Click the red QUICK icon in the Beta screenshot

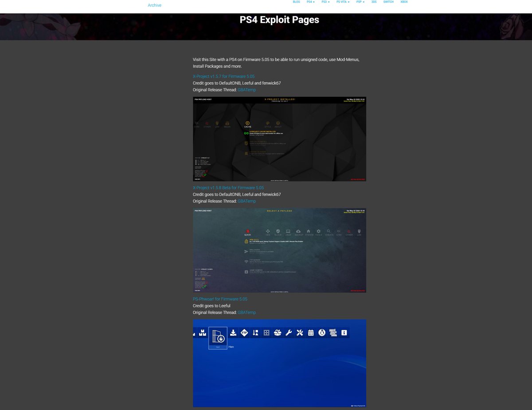(x=247, y=231)
